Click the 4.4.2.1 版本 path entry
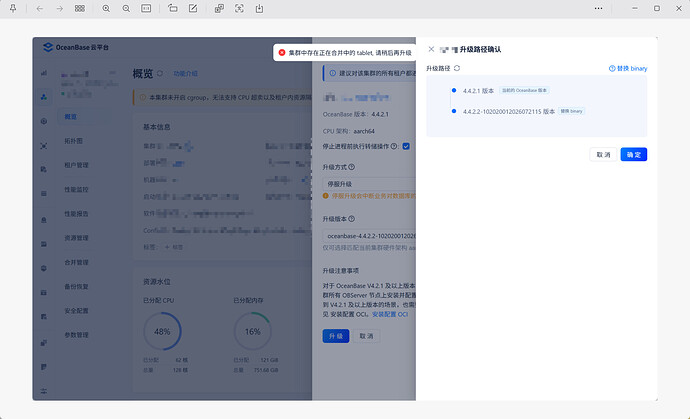The image size is (690, 419). [x=478, y=90]
